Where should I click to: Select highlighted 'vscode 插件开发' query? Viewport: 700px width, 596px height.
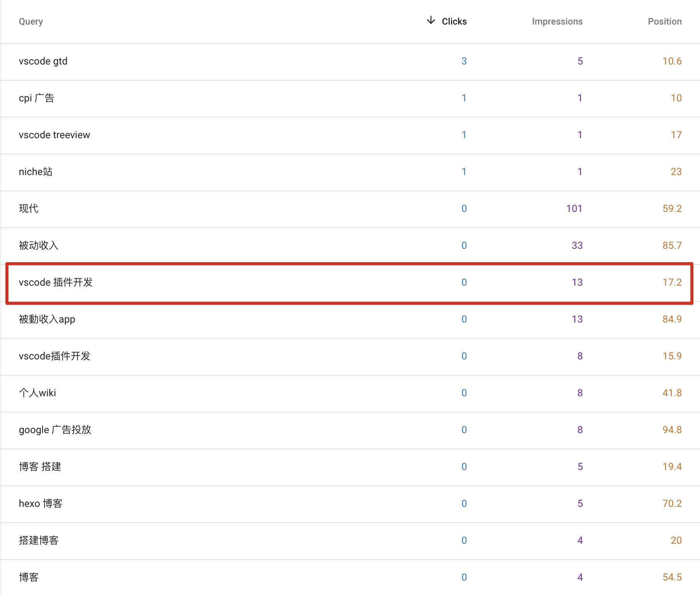tap(56, 283)
